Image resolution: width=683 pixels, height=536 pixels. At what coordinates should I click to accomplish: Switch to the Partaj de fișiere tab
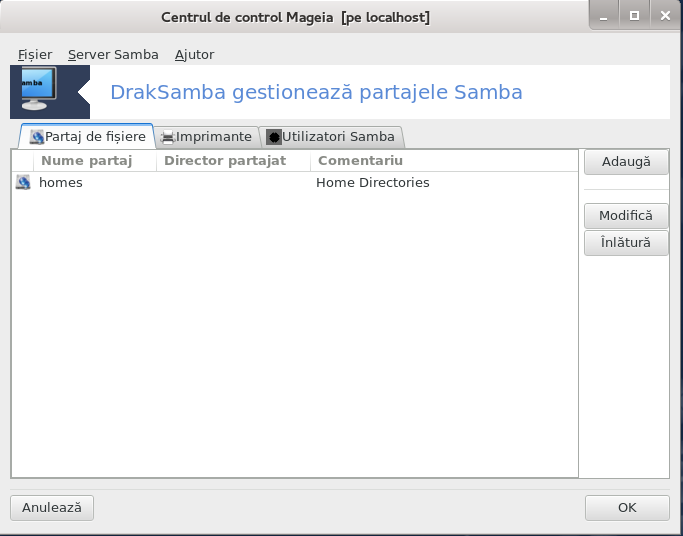click(87, 137)
